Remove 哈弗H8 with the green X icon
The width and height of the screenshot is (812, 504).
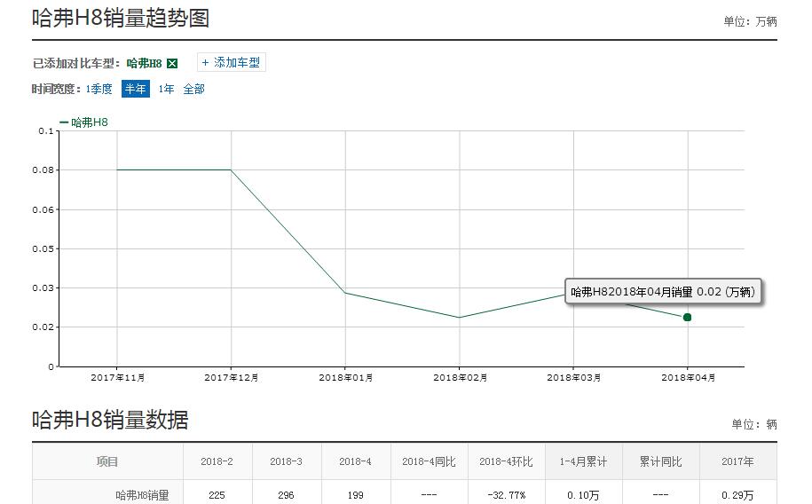pyautogui.click(x=172, y=63)
